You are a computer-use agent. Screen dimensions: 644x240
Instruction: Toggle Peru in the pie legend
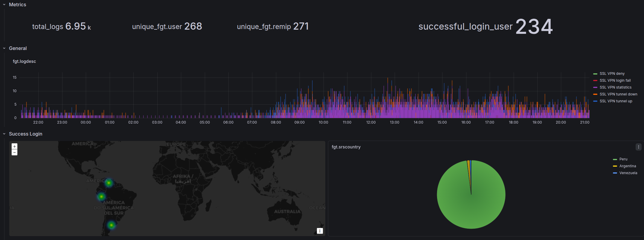click(623, 159)
